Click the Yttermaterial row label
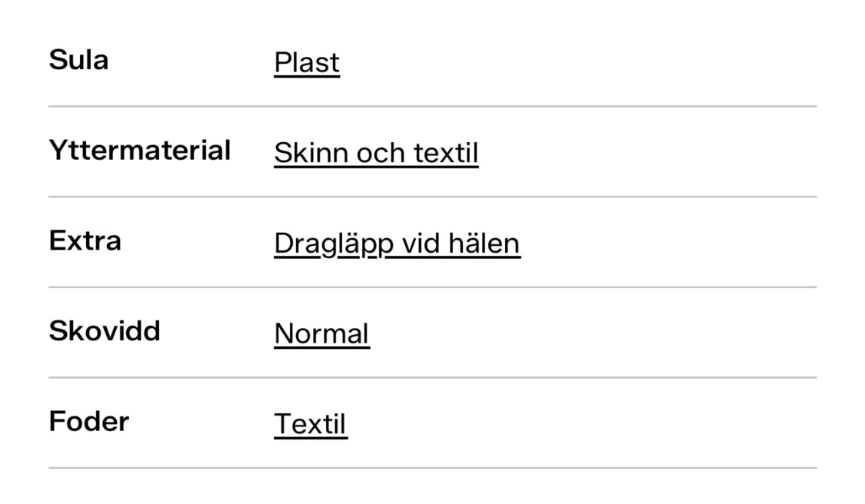This screenshot has width=865, height=504. point(139,151)
